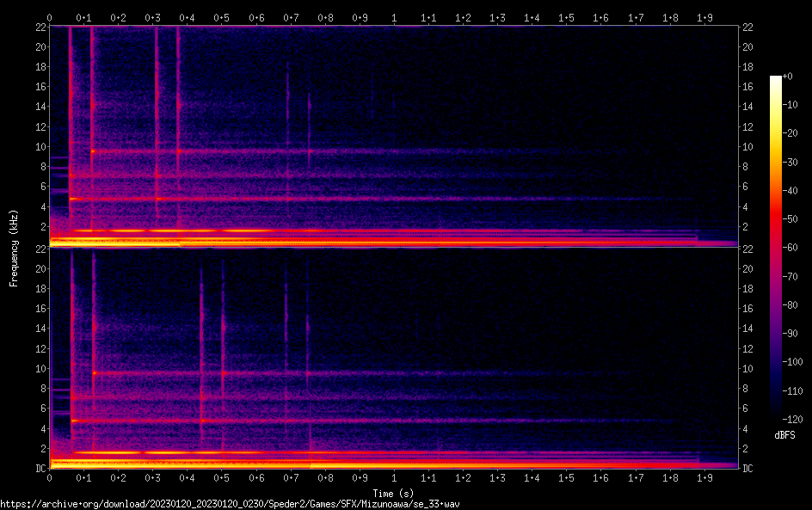Select the 1 second mark on the bottom time axis
This screenshot has width=812, height=510.
point(394,477)
